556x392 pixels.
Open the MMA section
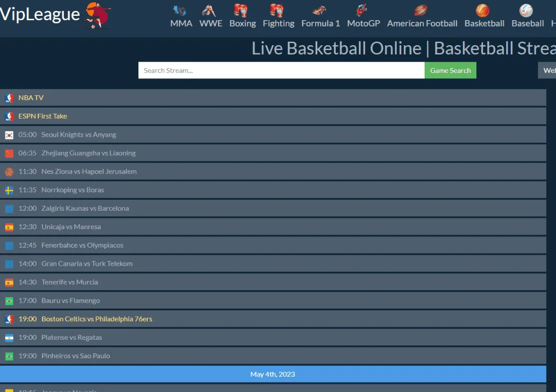[181, 23]
